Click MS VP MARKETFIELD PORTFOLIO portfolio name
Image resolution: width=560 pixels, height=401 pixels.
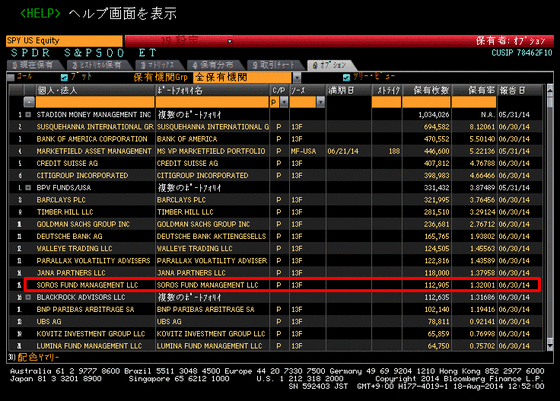[x=211, y=151]
